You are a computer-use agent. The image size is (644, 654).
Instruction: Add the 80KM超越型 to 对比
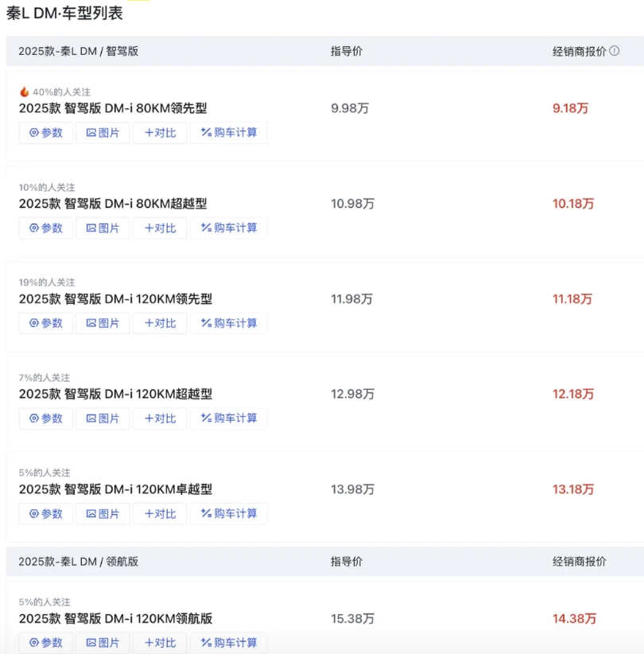pyautogui.click(x=160, y=228)
